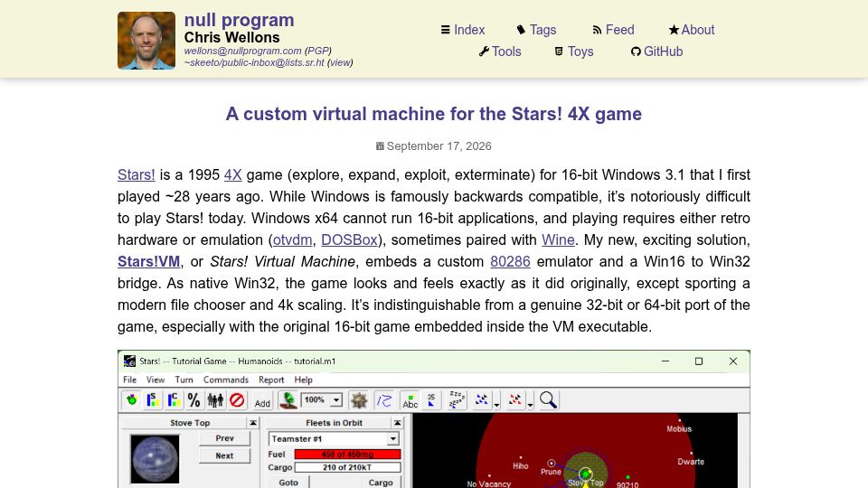Open the Teamster #1 fleet dropdown
Screen dimensions: 868x488
392,439
